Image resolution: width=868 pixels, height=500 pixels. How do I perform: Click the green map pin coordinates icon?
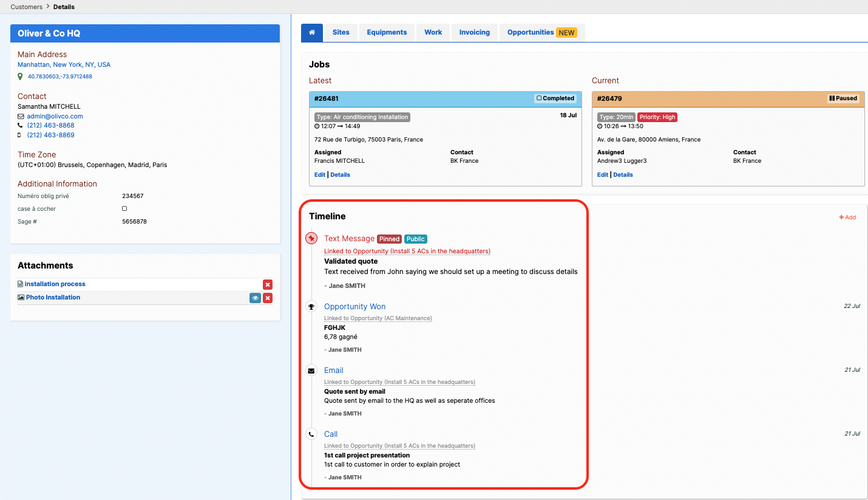(21, 77)
